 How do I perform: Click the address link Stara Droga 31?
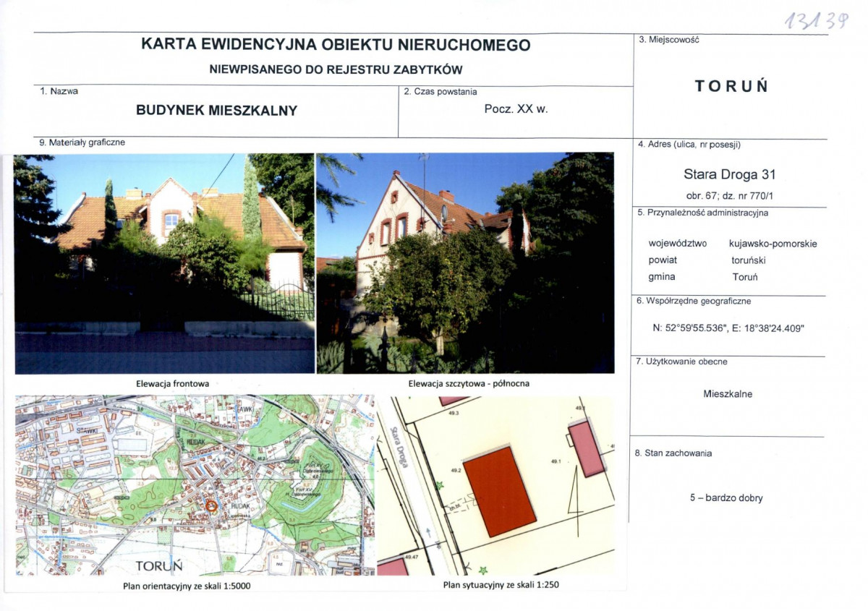[731, 175]
